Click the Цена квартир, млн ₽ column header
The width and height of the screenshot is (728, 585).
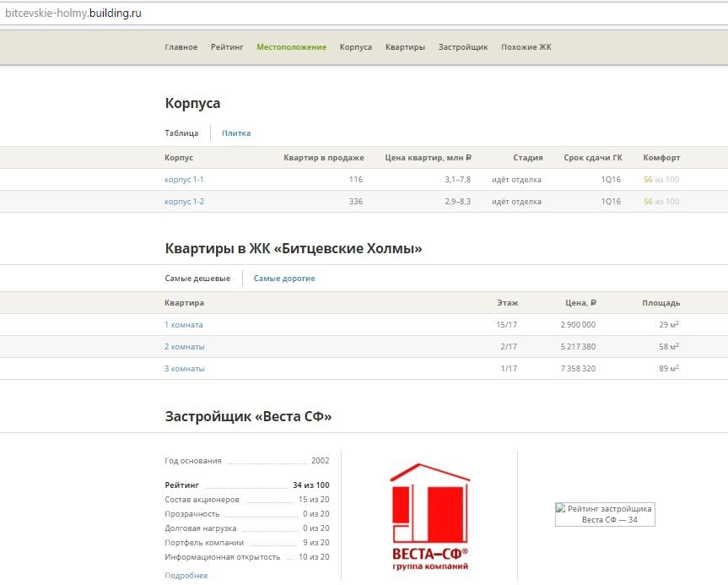428,158
